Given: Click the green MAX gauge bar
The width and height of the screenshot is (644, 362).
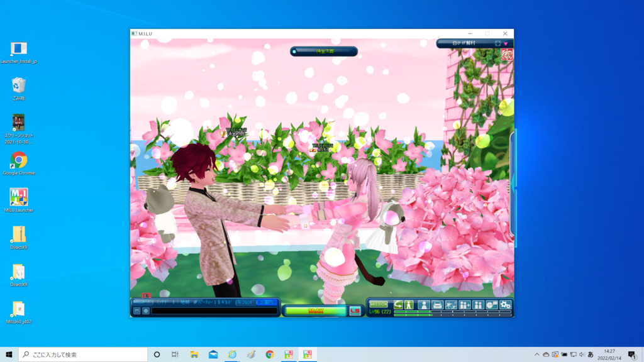Looking at the screenshot, I should pos(316,311).
